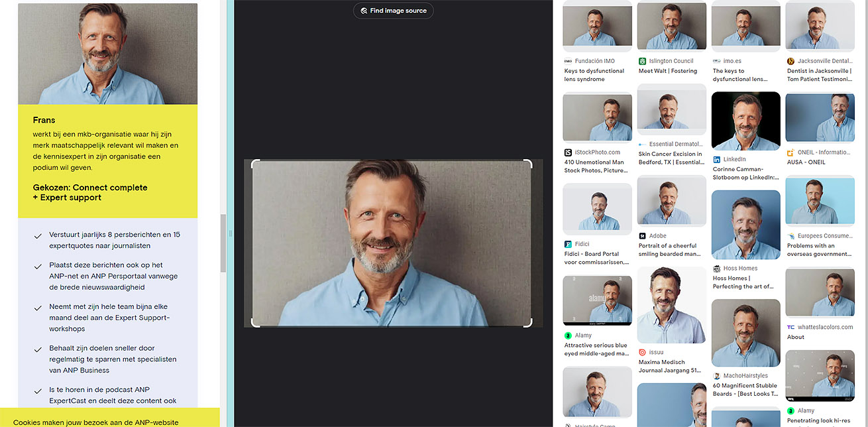Viewport: 868px width, 427px height.
Task: Click the ANP page vertical scrollbar thumb
Action: coord(223,243)
